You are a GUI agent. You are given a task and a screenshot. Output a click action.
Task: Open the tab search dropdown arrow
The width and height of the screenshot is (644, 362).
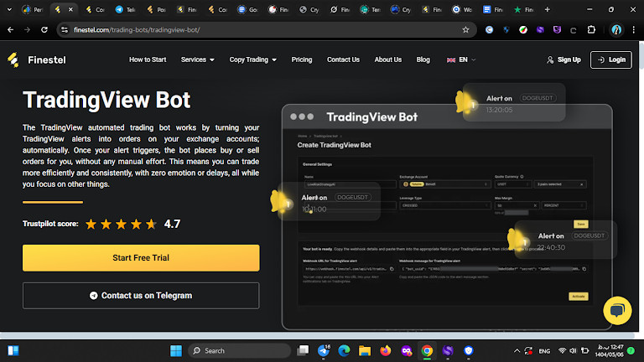[x=9, y=9]
